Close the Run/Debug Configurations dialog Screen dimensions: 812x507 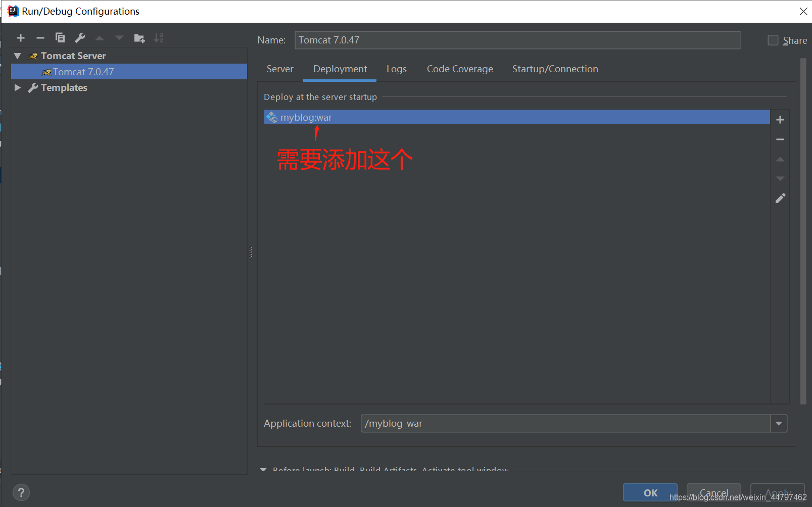coord(803,11)
